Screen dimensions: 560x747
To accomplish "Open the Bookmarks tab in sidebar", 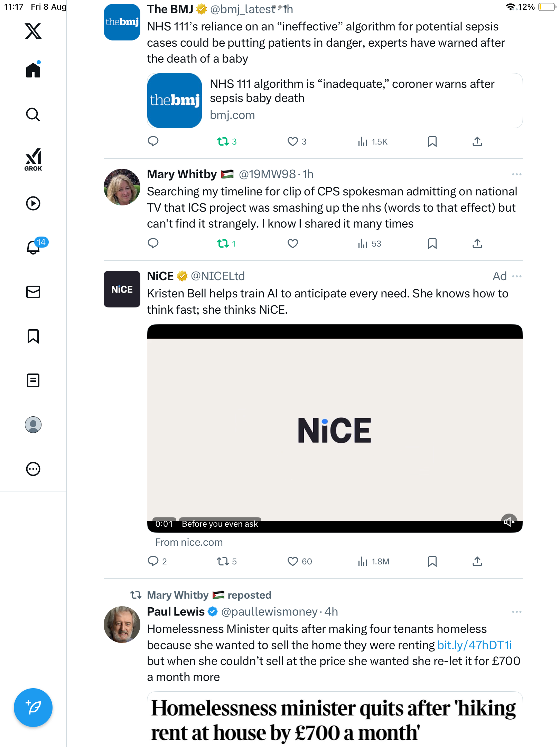I will [33, 336].
